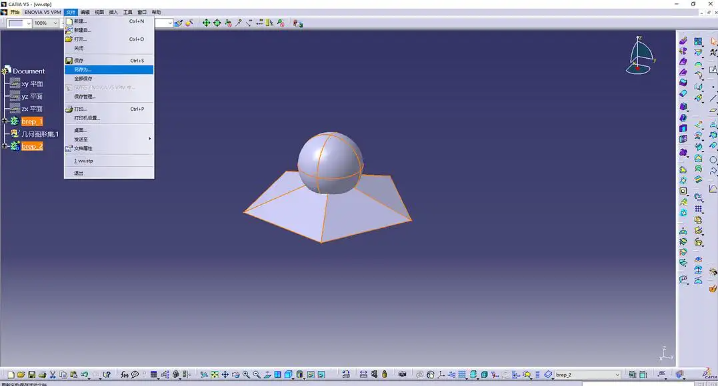This screenshot has width=718, height=386.
Task: Click the Print icon in bottom toolbar
Action: tap(42, 375)
